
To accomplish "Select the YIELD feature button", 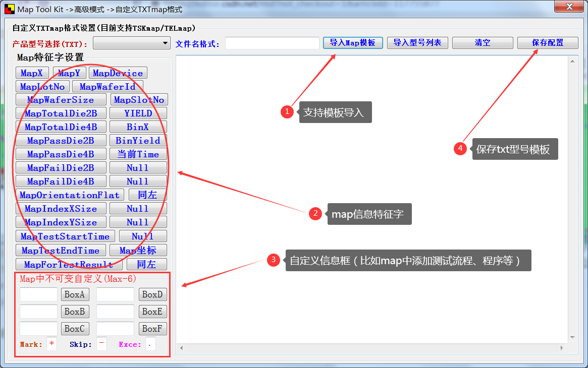I will pyautogui.click(x=138, y=113).
